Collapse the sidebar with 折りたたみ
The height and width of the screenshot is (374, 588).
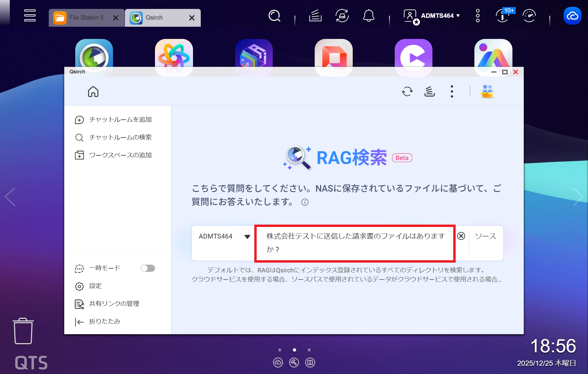(104, 321)
